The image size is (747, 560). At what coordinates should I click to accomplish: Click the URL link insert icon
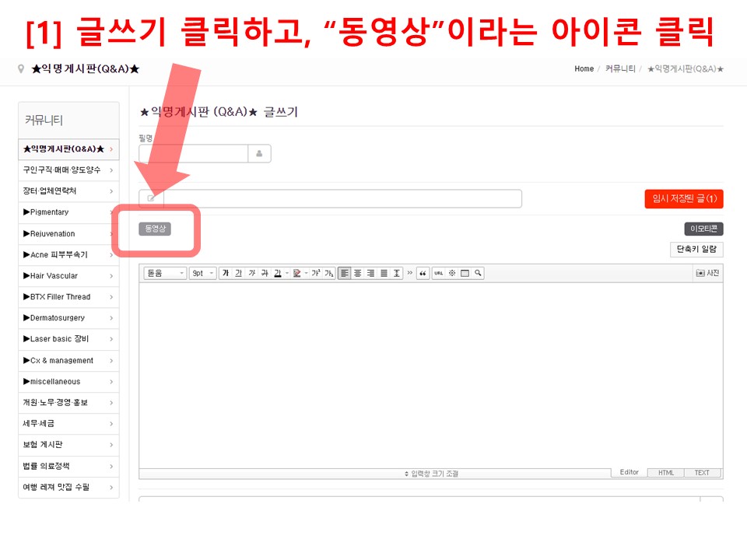(x=439, y=273)
